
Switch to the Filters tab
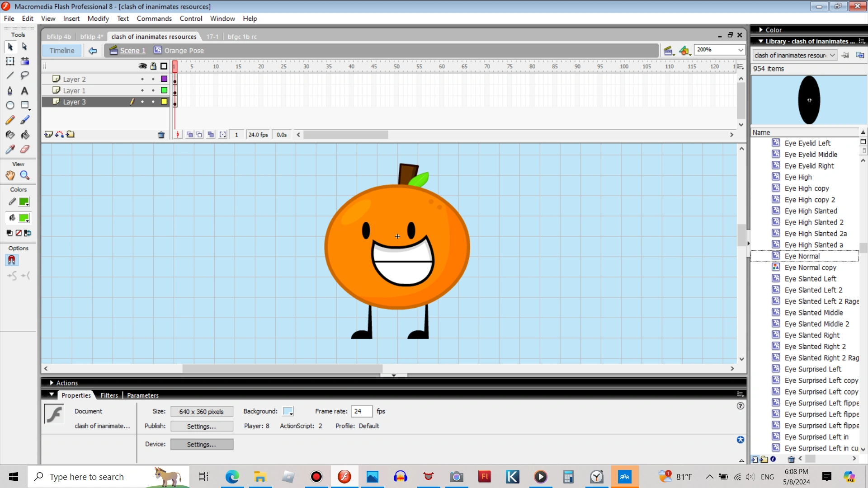(109, 395)
